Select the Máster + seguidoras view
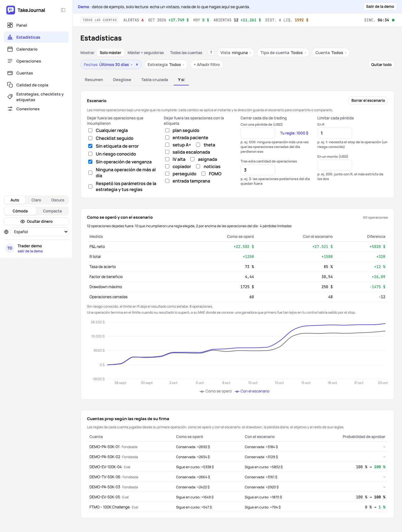 (146, 52)
